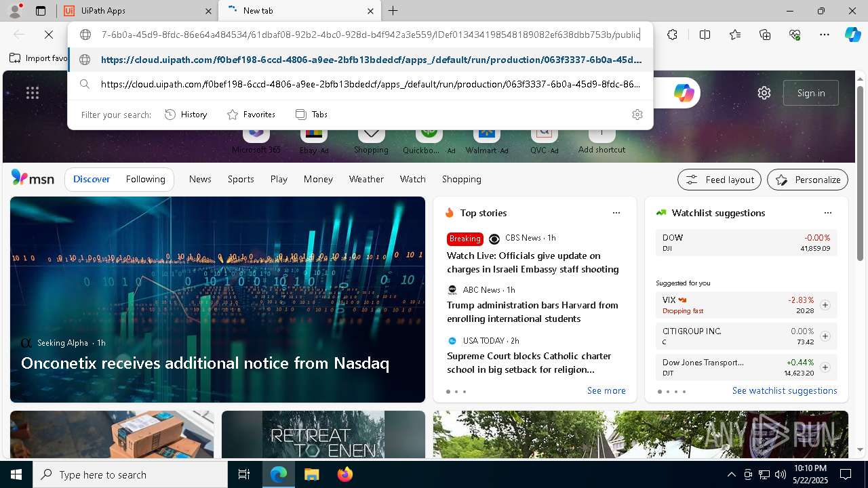Screen dimensions: 868x488
Task: Click See watchlist suggestions link
Action: [785, 390]
